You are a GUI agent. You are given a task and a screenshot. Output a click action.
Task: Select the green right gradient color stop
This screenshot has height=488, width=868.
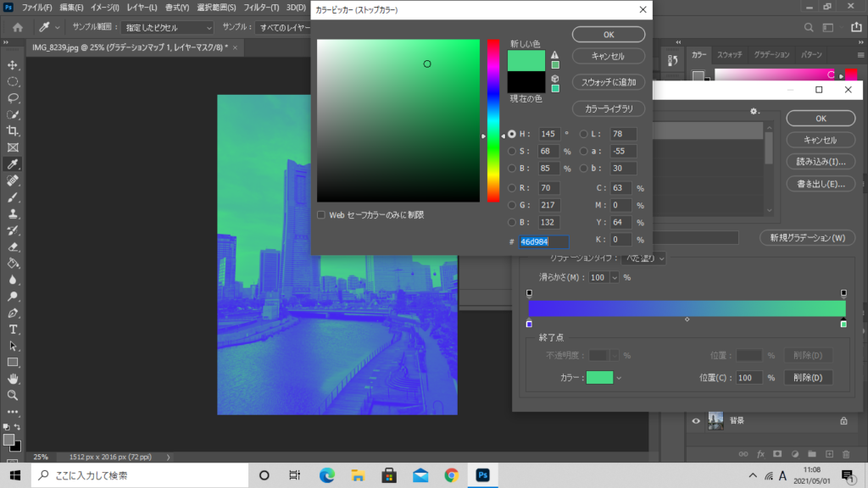(843, 323)
